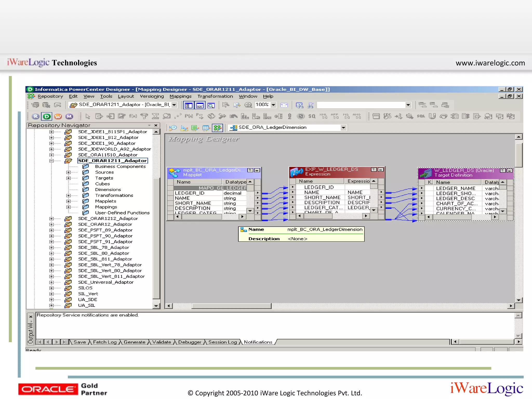Screen dimensions: 532x399
Task: Select the pointer arrow tool
Action: (x=88, y=116)
